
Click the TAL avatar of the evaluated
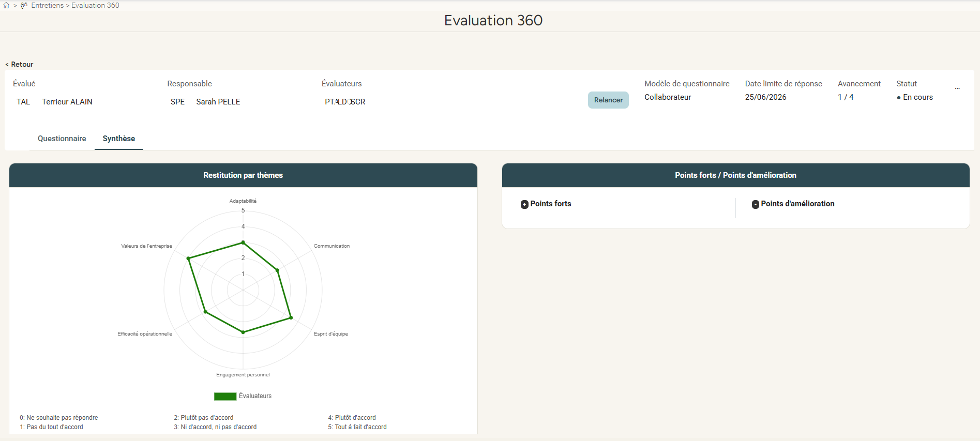(23, 102)
